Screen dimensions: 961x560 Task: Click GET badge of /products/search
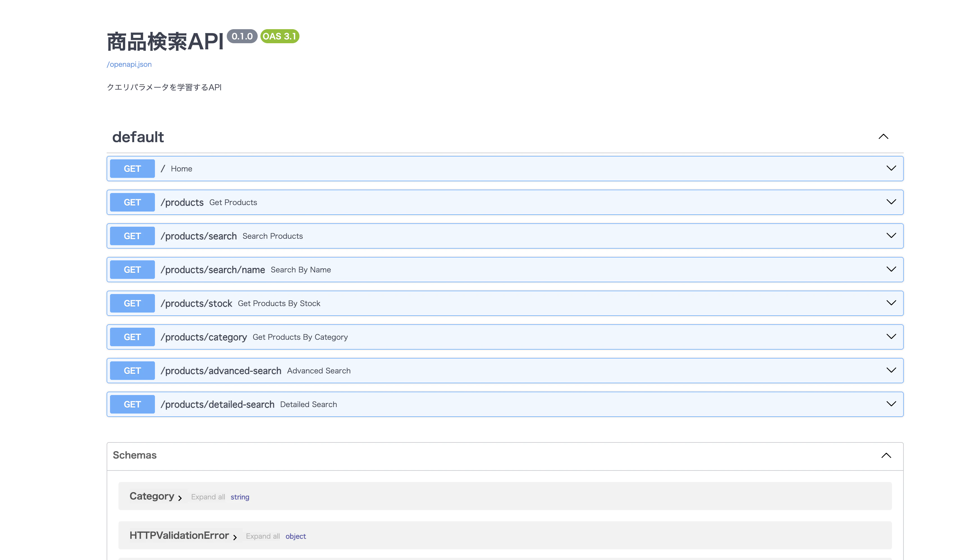(132, 236)
